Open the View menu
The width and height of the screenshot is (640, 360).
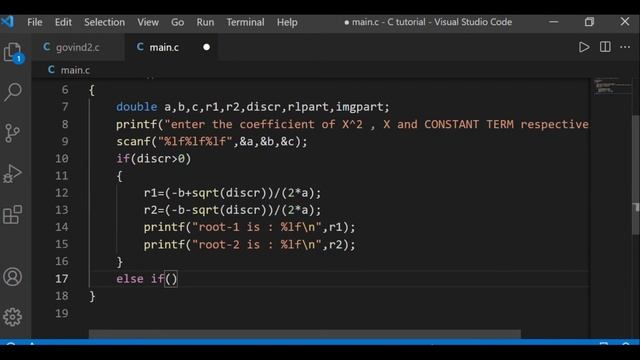(148, 22)
